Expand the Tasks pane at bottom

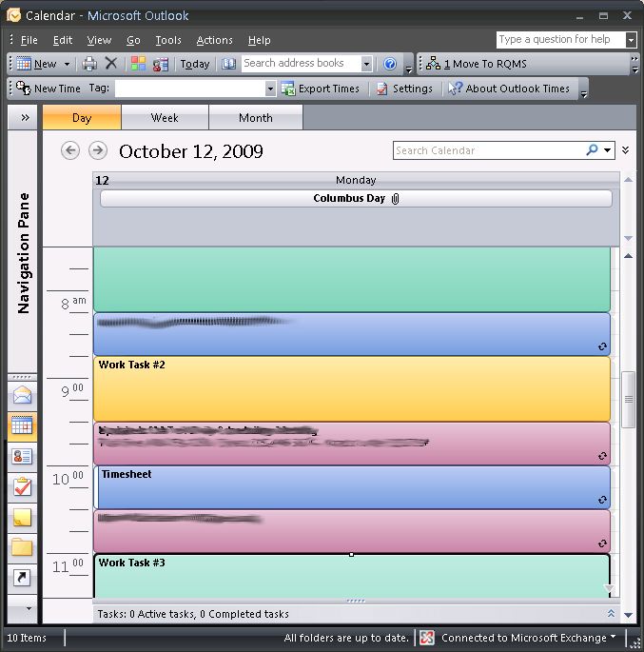(611, 614)
